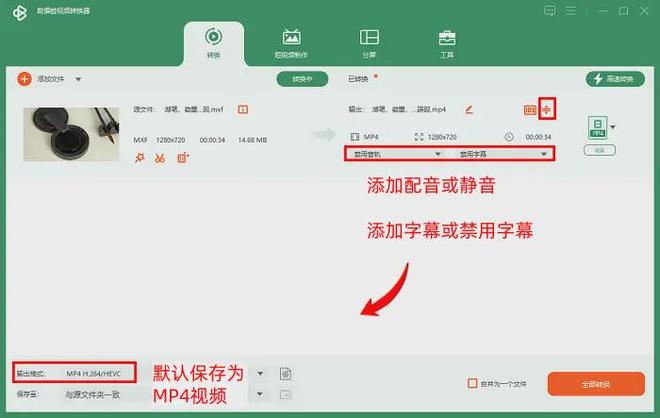Viewport: 660px width, 418px height.
Task: Edit output file name with pencil icon
Action: (x=469, y=109)
